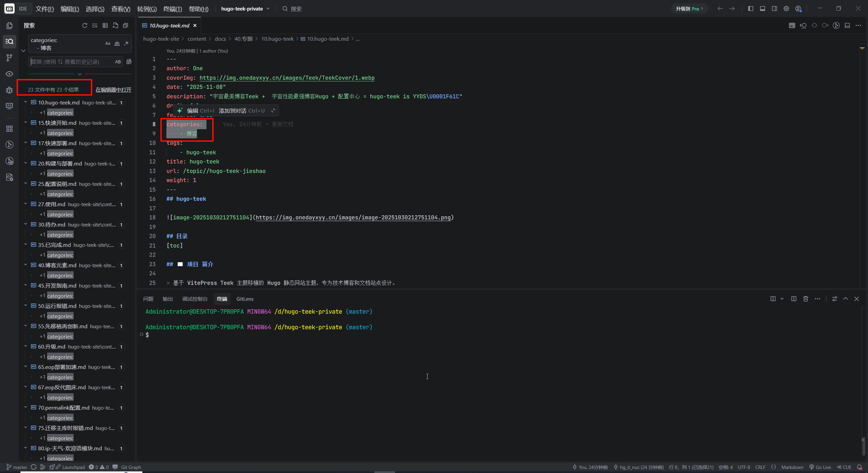
Task: Click 在编辑器中打开 link
Action: [113, 90]
